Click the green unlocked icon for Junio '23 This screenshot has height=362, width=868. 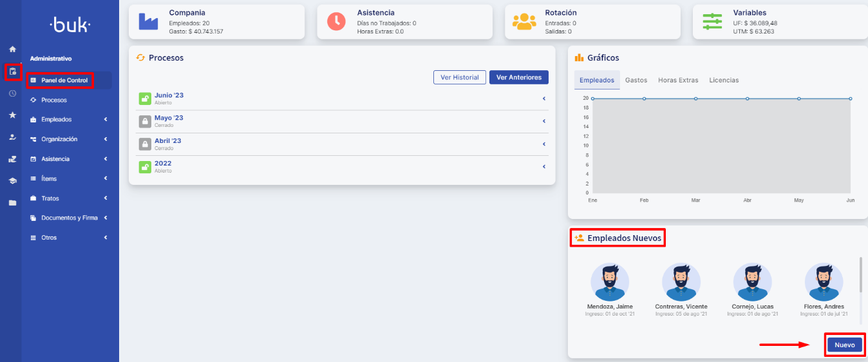tap(145, 99)
